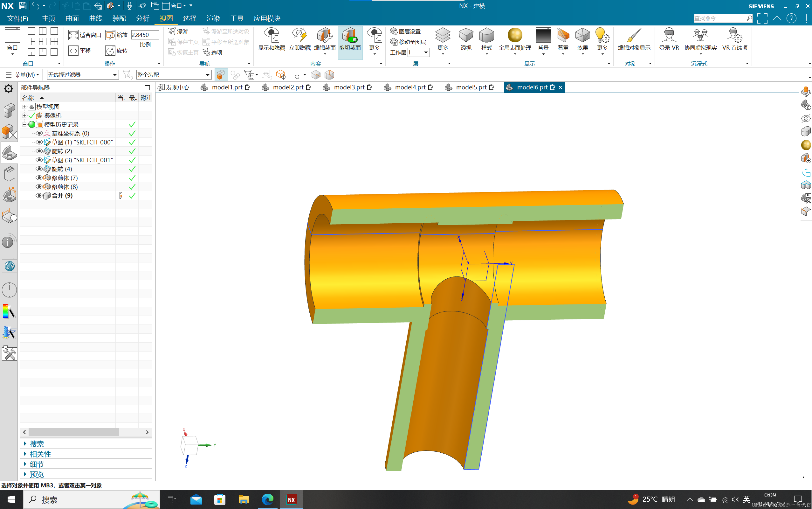Open the Part Navigator sidebar tab
The height and width of the screenshot is (509, 812).
[x=9, y=153]
